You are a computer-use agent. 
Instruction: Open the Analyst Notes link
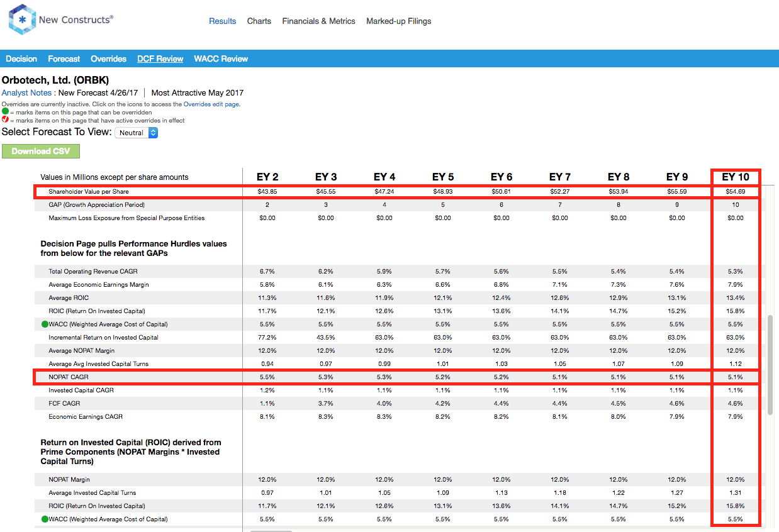point(26,93)
